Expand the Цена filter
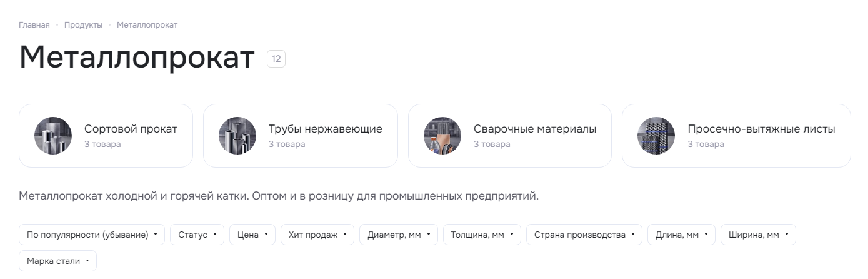The height and width of the screenshot is (279, 868). 252,235
